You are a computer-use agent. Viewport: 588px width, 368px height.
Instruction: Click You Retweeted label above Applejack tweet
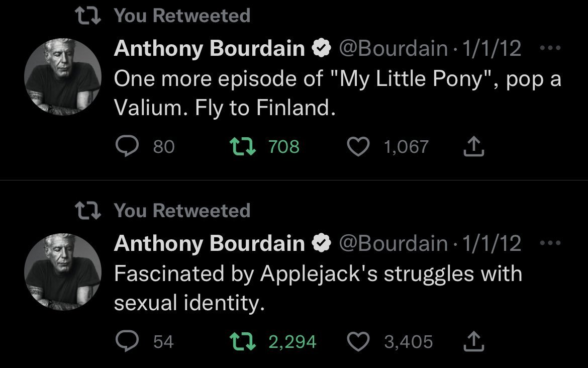[x=182, y=211]
